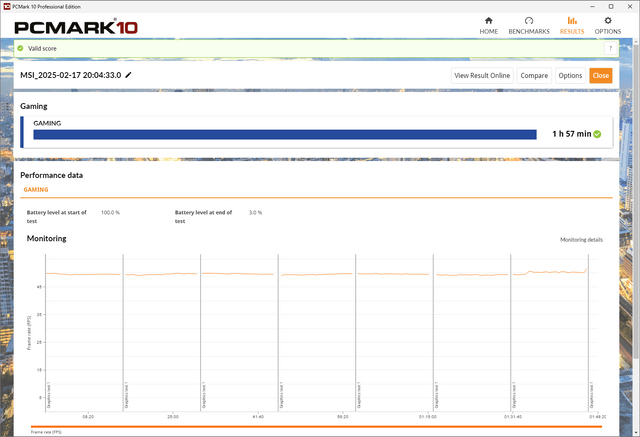This screenshot has width=640, height=437.
Task: Click the 41:40 time axis label
Action: (258, 417)
